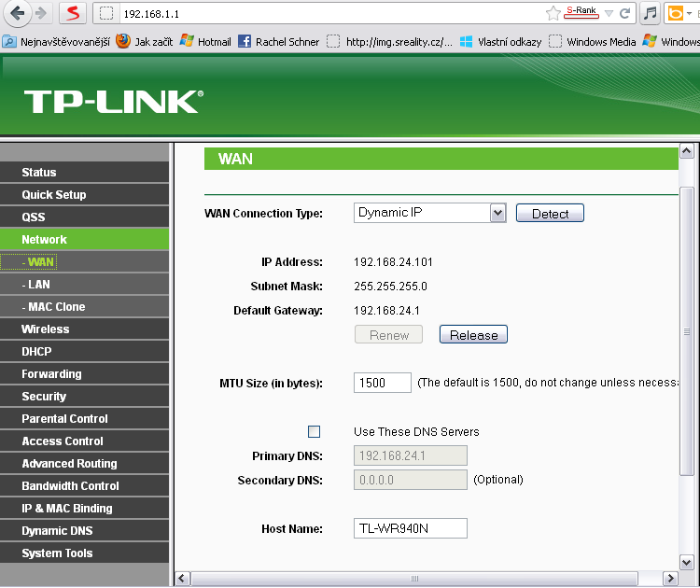Open the Jak začít bookmark
Screen dimensions: 700x588
coord(144,42)
